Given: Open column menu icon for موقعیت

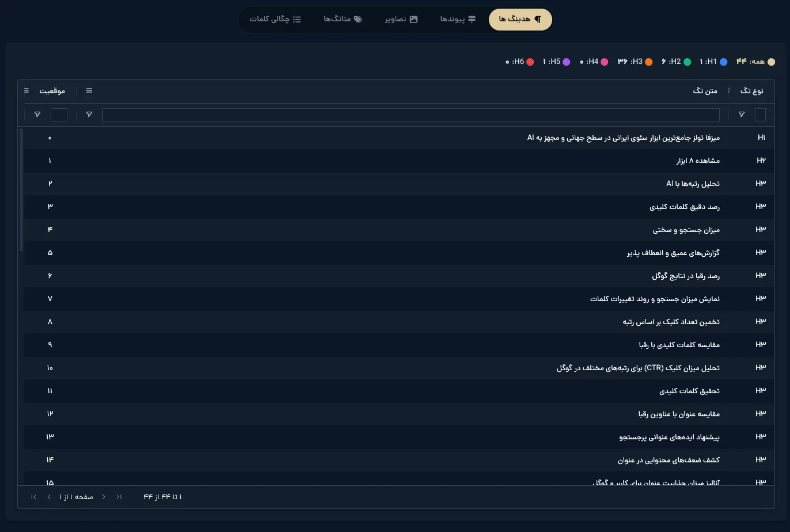Looking at the screenshot, I should (26, 91).
